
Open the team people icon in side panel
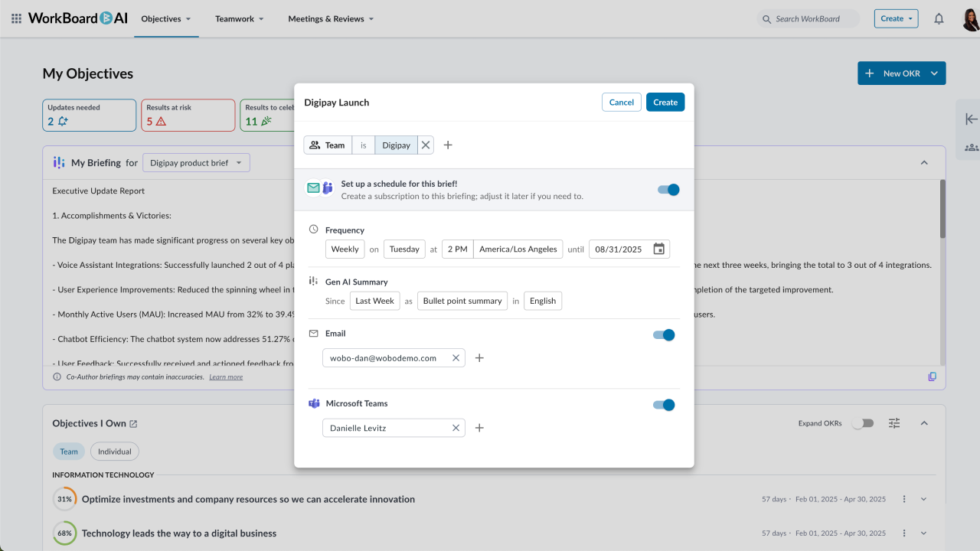[x=971, y=147]
